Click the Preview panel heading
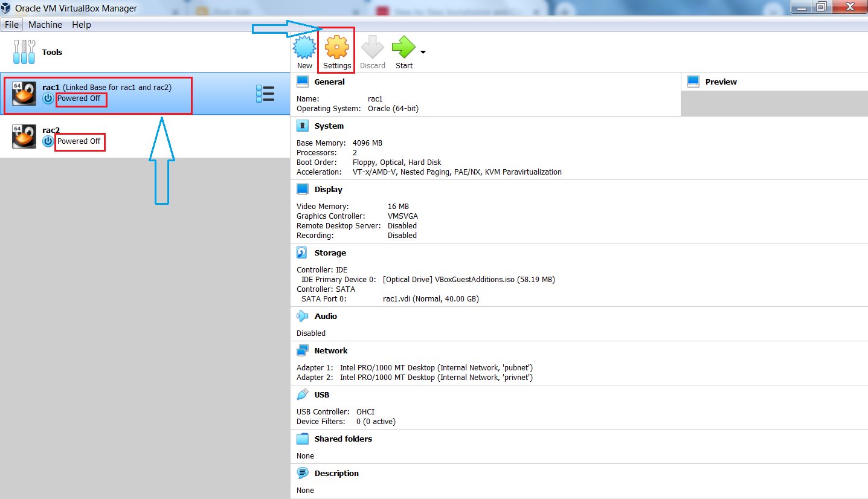 (x=721, y=82)
